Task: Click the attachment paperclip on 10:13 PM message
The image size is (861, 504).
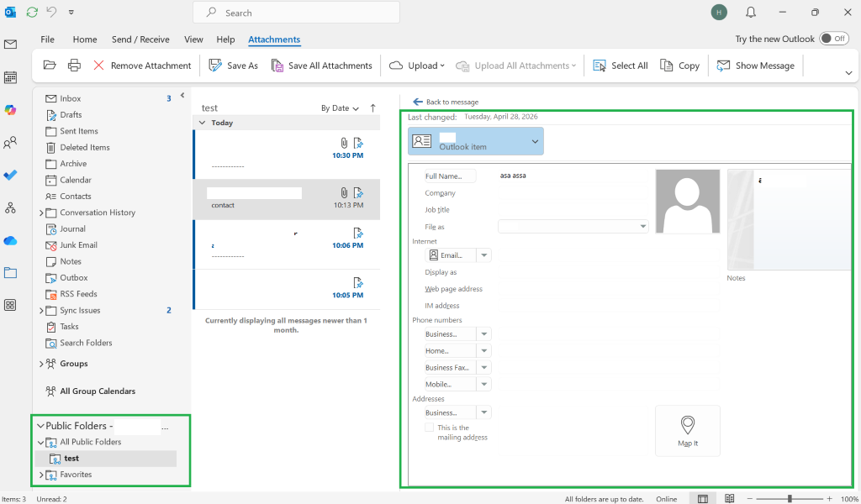Action: (344, 192)
